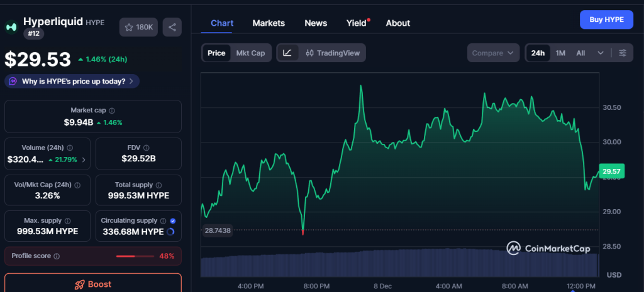Image resolution: width=644 pixels, height=292 pixels.
Task: Click Volume (24h) info icon
Action: (70, 148)
